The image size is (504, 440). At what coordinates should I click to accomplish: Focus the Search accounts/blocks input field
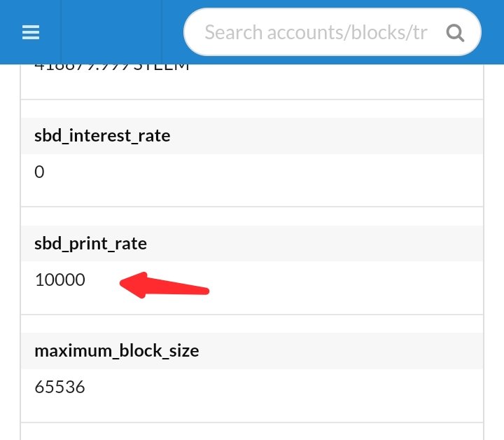coord(332,32)
